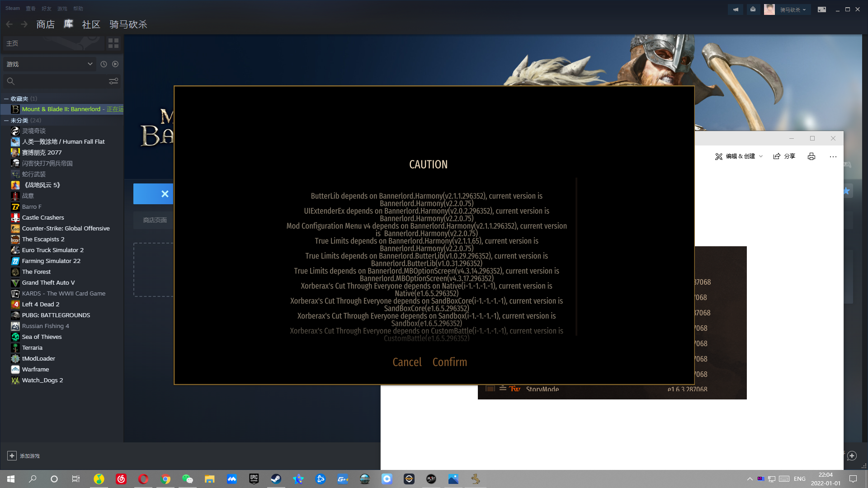Screen dimensions: 868x488
Task: Click 分享 share in Photos window
Action: (784, 156)
